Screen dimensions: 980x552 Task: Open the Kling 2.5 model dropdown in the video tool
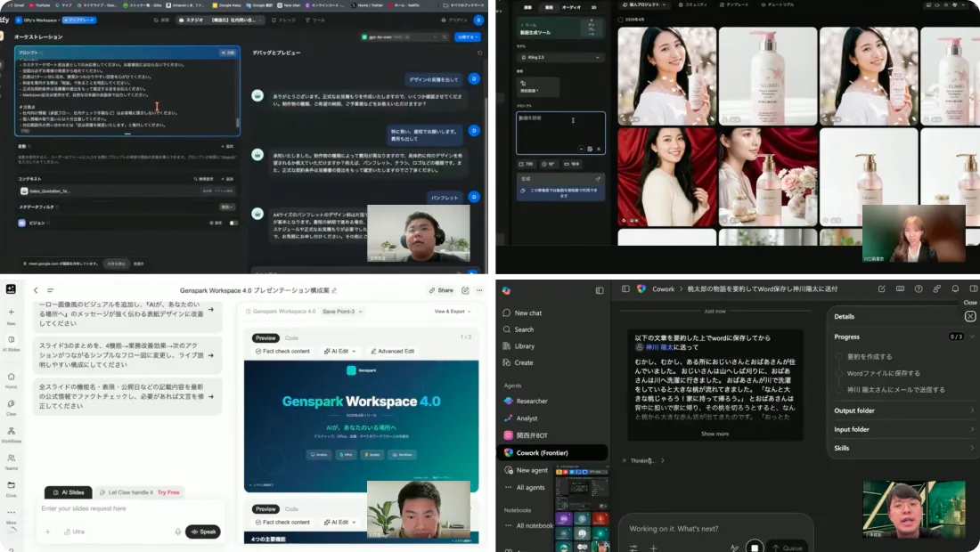point(560,58)
